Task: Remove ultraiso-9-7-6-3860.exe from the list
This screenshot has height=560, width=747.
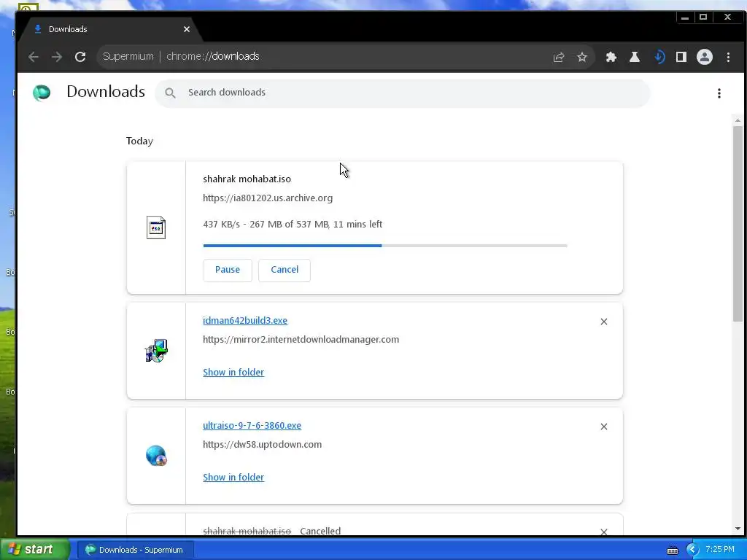Action: [603, 427]
